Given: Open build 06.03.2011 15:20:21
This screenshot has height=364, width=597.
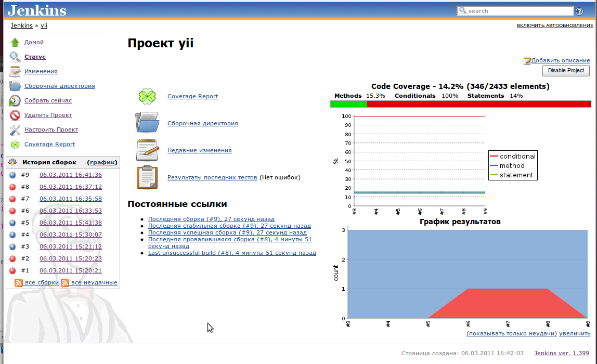Looking at the screenshot, I should 70,270.
